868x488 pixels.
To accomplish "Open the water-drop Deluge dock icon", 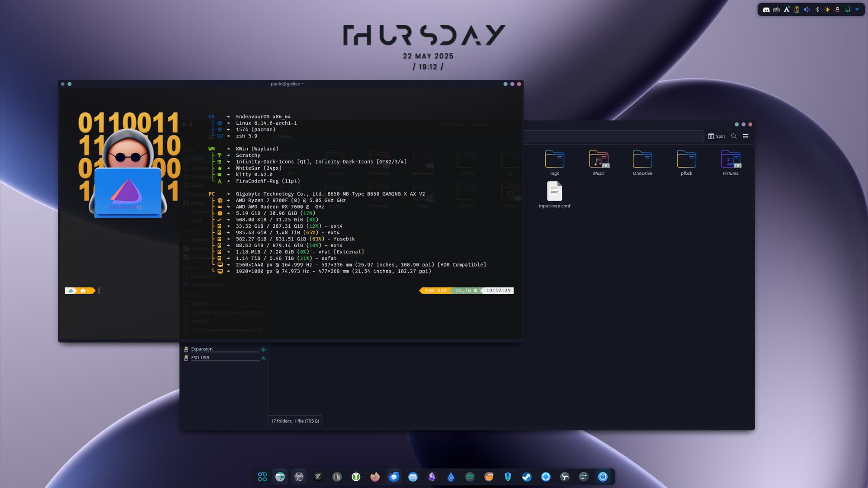I will click(x=451, y=477).
